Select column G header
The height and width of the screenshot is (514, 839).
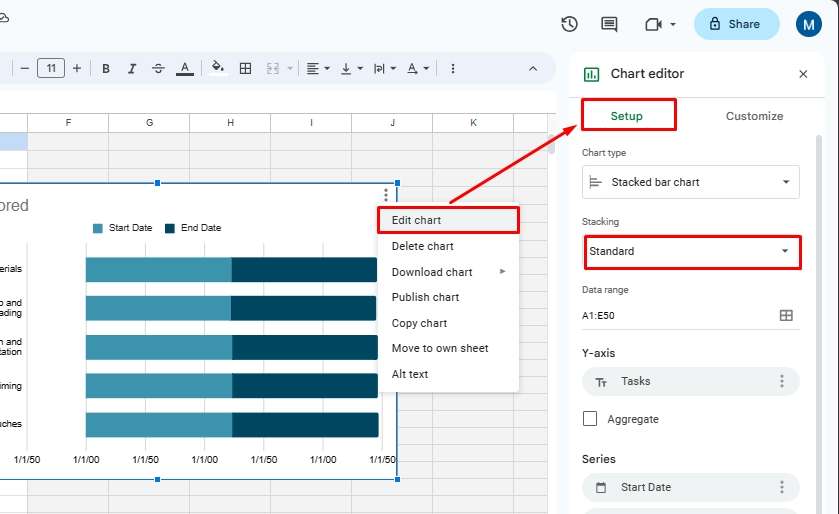[x=149, y=122]
